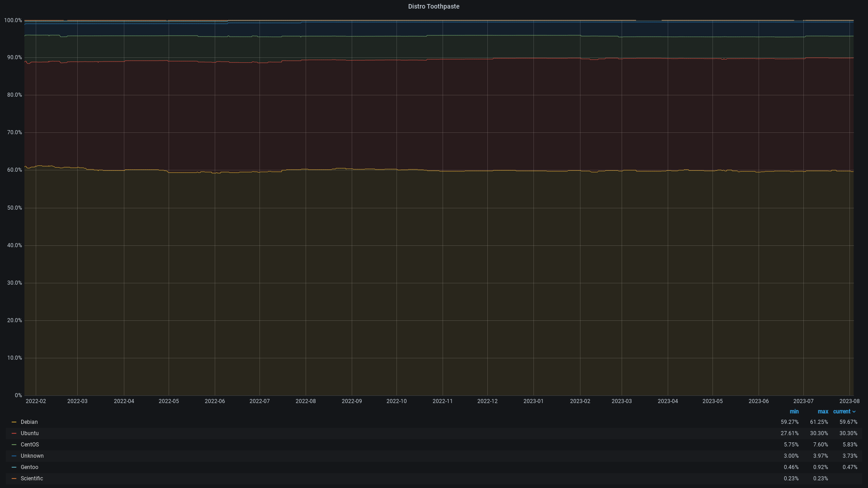Open color picker for Gentoo teal swatch
Image resolution: width=868 pixels, height=488 pixels.
point(14,467)
